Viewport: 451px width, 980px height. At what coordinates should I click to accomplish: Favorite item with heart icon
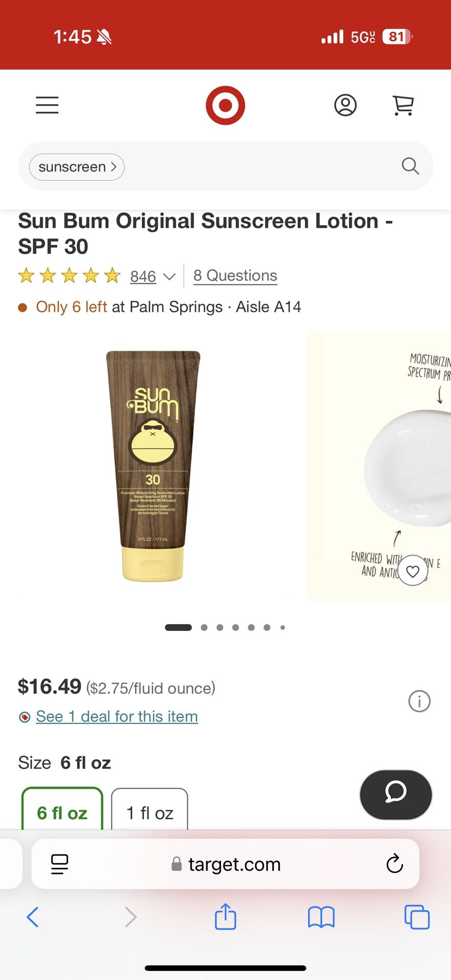(x=413, y=571)
